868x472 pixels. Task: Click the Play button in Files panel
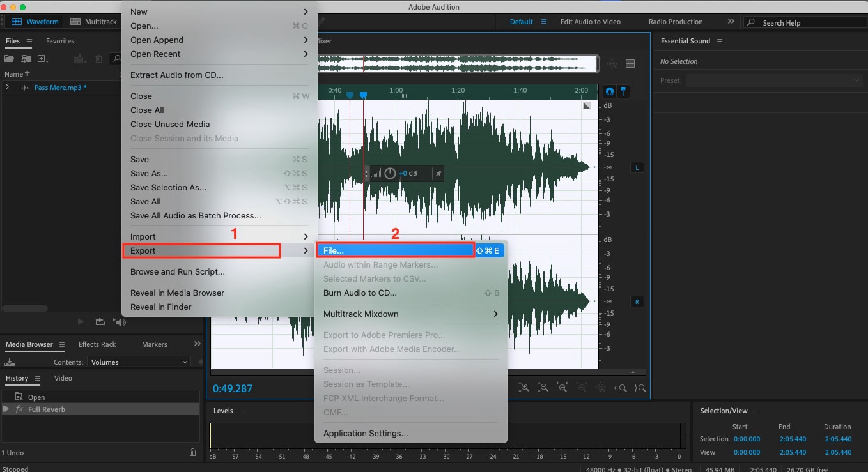click(x=81, y=322)
